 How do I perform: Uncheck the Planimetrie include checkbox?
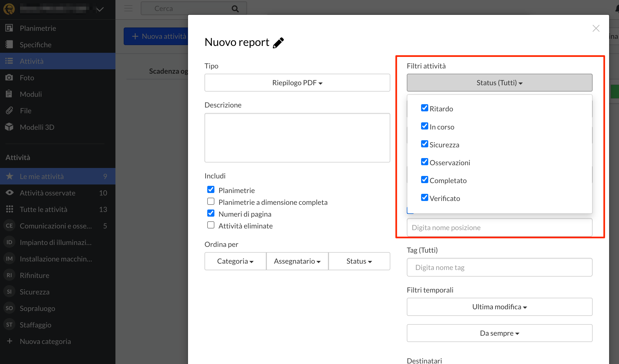pyautogui.click(x=211, y=190)
